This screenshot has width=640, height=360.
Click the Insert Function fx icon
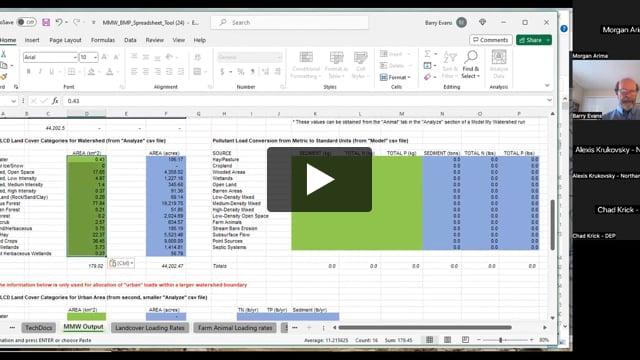55,101
